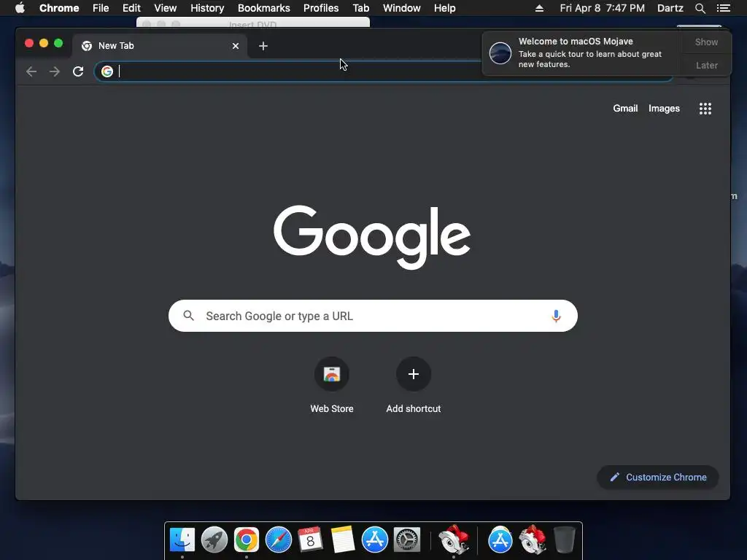Click Search Google or type a URL box
This screenshot has width=747, height=560.
tap(373, 316)
